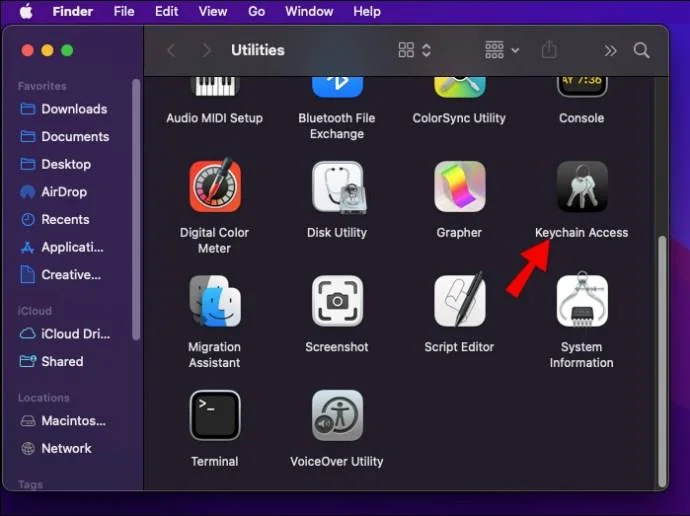Viewport: 690px width, 516px height.
Task: Click the Share toolbar icon
Action: coord(549,50)
